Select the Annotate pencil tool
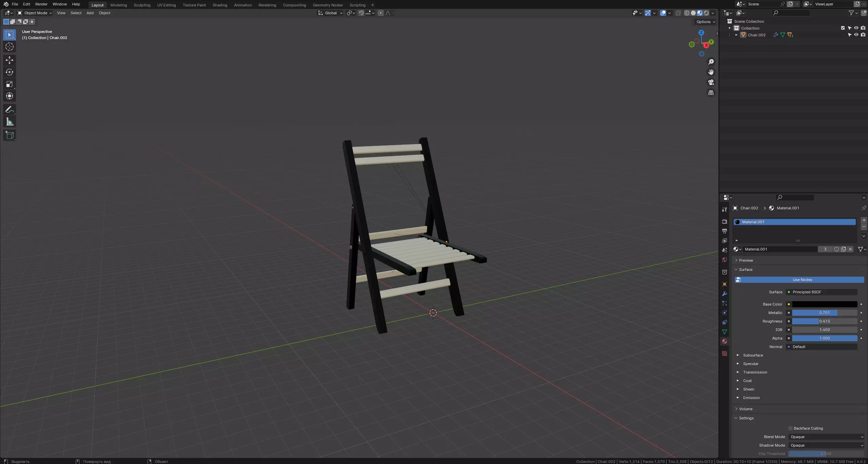 pyautogui.click(x=10, y=109)
